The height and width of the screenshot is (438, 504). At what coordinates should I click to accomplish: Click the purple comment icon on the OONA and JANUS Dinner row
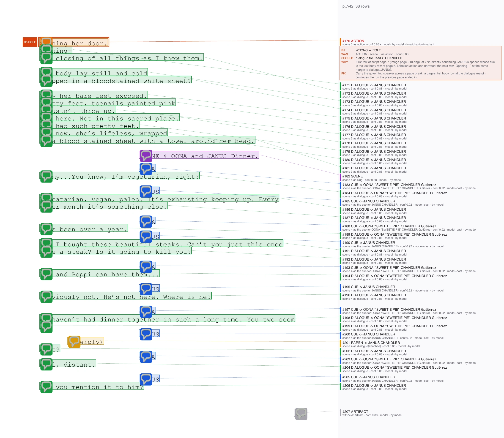tap(146, 156)
